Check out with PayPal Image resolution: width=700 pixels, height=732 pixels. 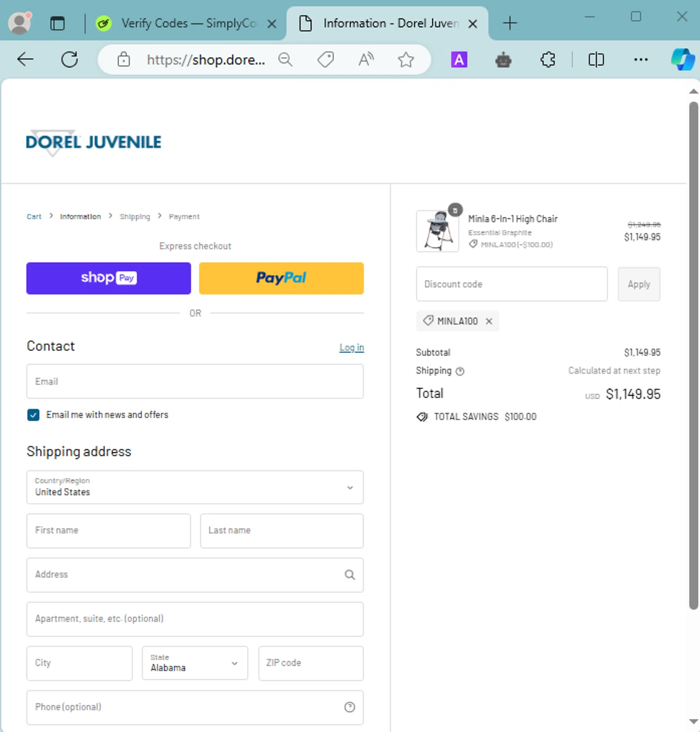pyautogui.click(x=281, y=278)
